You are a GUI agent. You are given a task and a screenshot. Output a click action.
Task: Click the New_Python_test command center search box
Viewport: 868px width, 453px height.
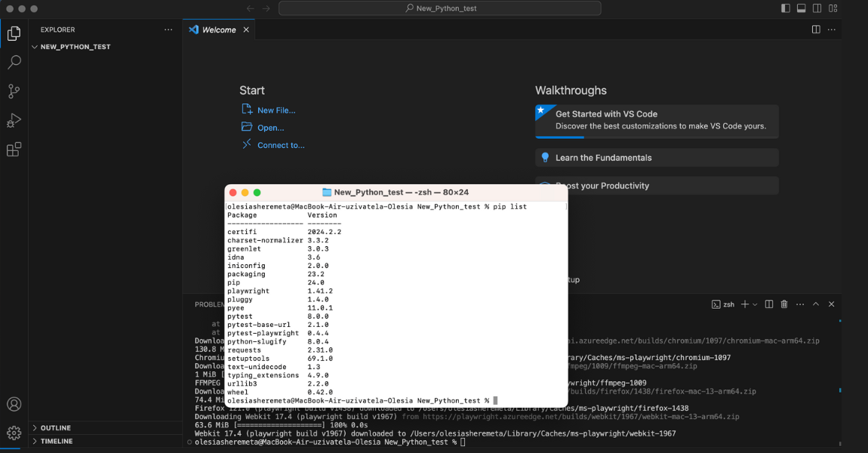coord(440,8)
